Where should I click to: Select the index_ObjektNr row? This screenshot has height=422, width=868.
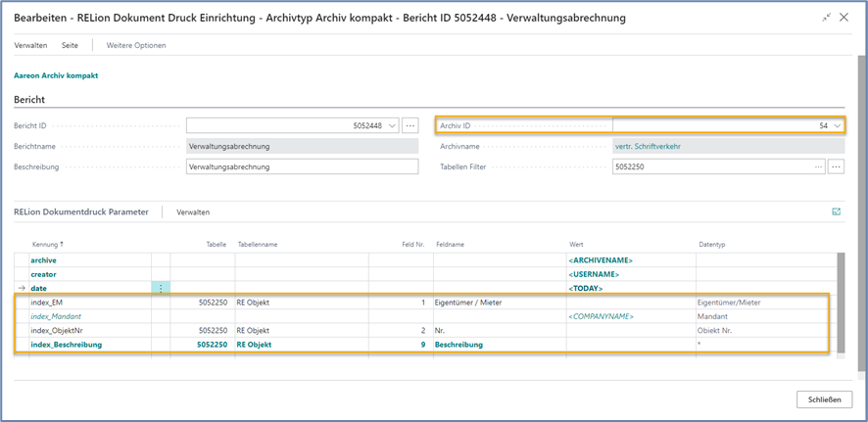click(x=425, y=331)
